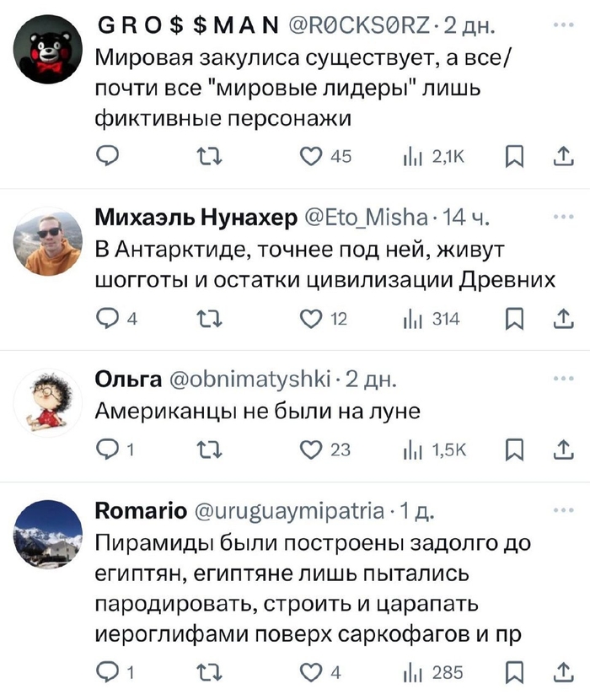Bookmark Ольга's tweet
Image resolution: width=590 pixels, height=700 pixels.
coord(513,450)
